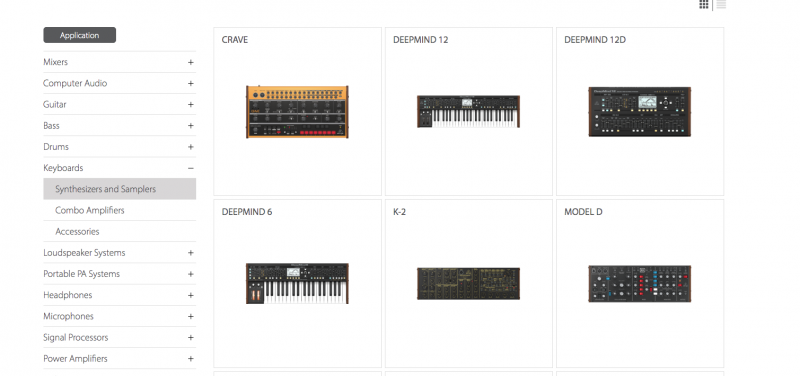
Task: Expand the Drums category plus
Action: (x=191, y=147)
